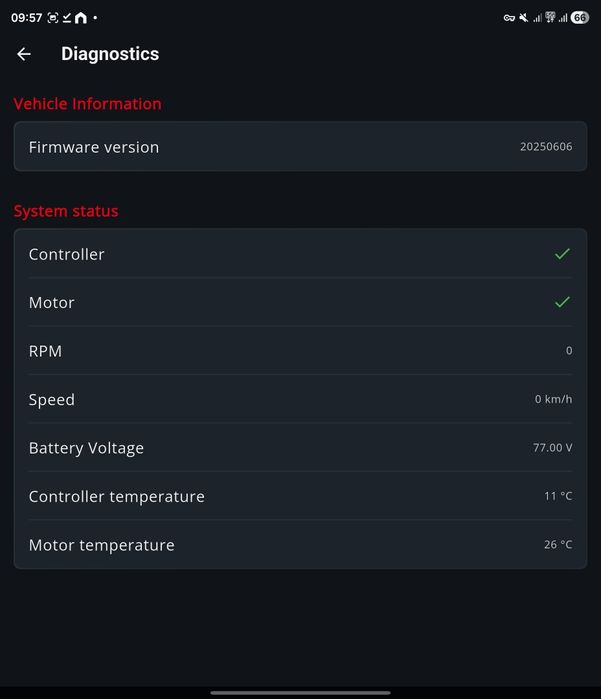The height and width of the screenshot is (699, 601).
Task: Select the Firmware version row
Action: click(300, 147)
